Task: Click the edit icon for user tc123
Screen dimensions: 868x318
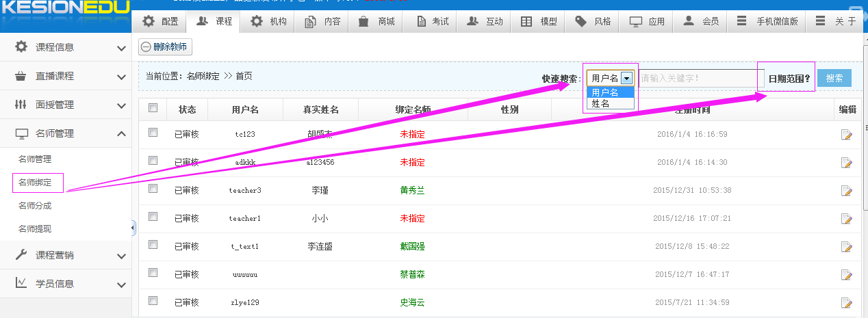Action: pos(846,134)
